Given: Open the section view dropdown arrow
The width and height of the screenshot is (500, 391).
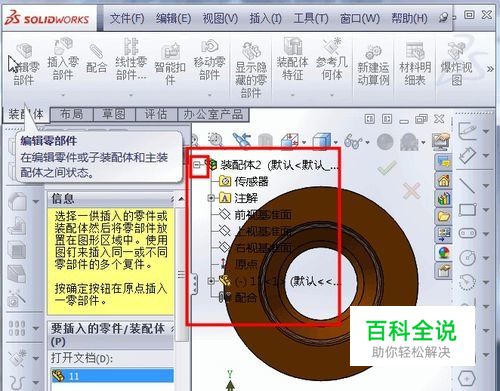Looking at the screenshot, I should point(304,142).
